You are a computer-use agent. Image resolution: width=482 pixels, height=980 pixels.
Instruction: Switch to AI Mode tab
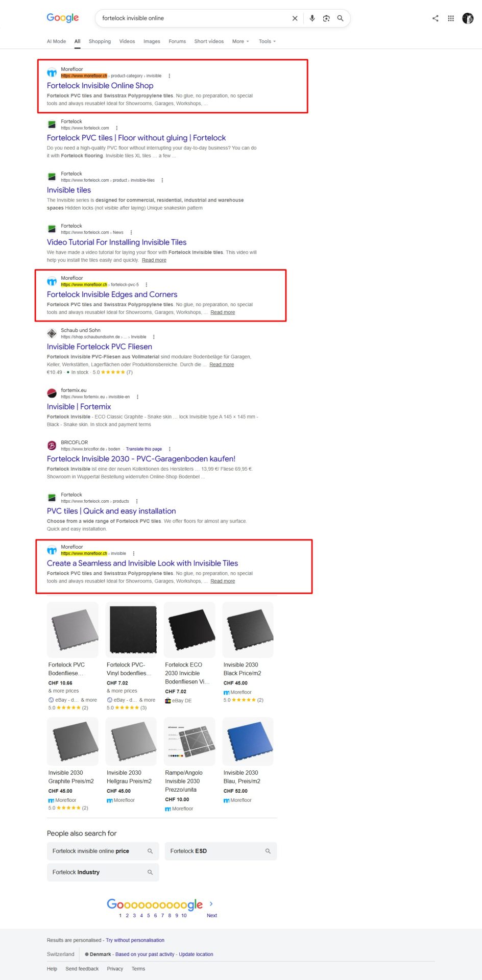56,41
